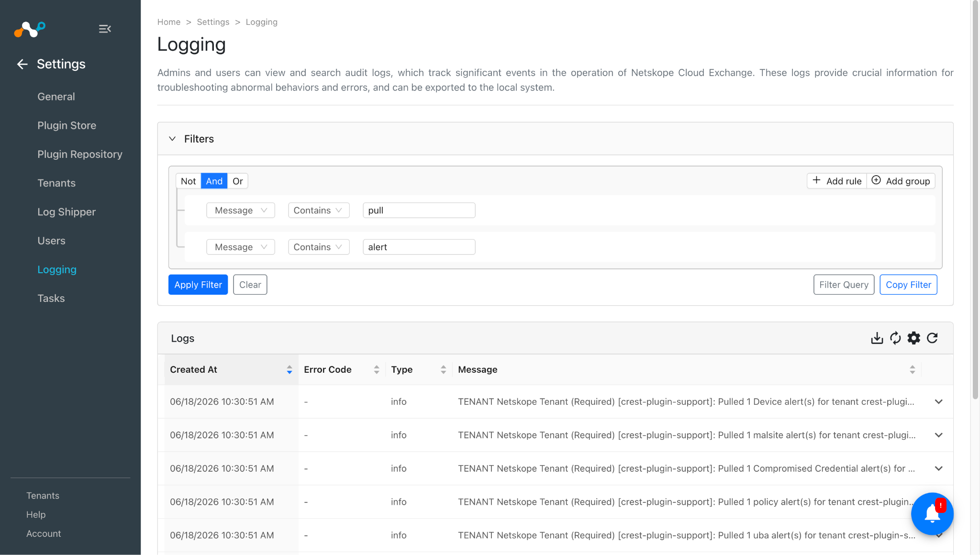Open Log Shipper menu item
The image size is (980, 555).
tap(67, 212)
